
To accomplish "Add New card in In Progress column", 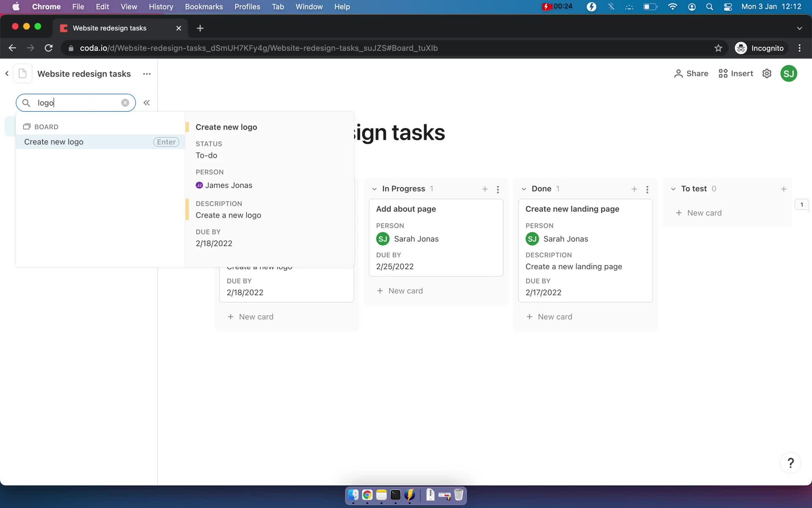I will tap(400, 291).
